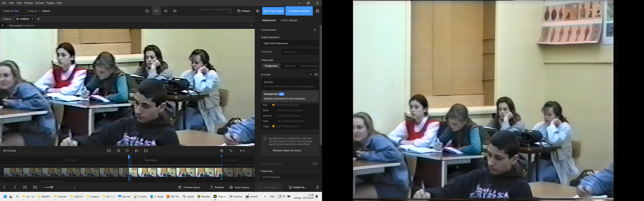Show hidden system tray icons
Viewport: 644px width, 201px height.
pyautogui.click(x=265, y=197)
